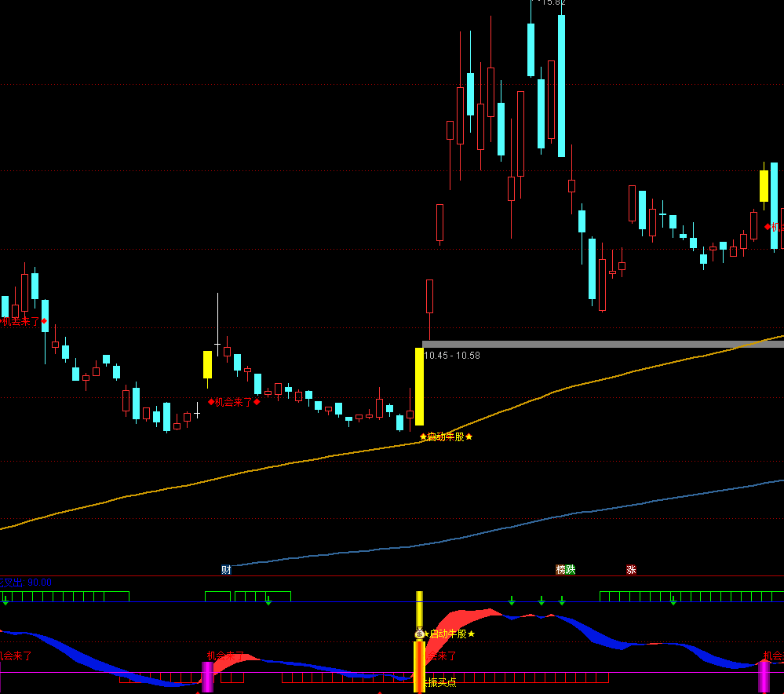Click the magenta bar at indicator's right edge
Image resolution: width=784 pixels, height=694 pixels.
(x=764, y=676)
